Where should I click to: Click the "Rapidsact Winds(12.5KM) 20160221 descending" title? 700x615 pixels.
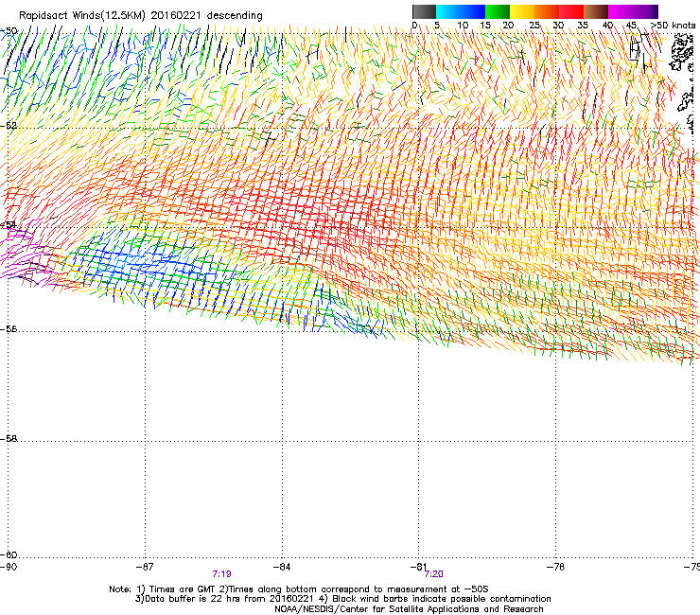point(141,16)
